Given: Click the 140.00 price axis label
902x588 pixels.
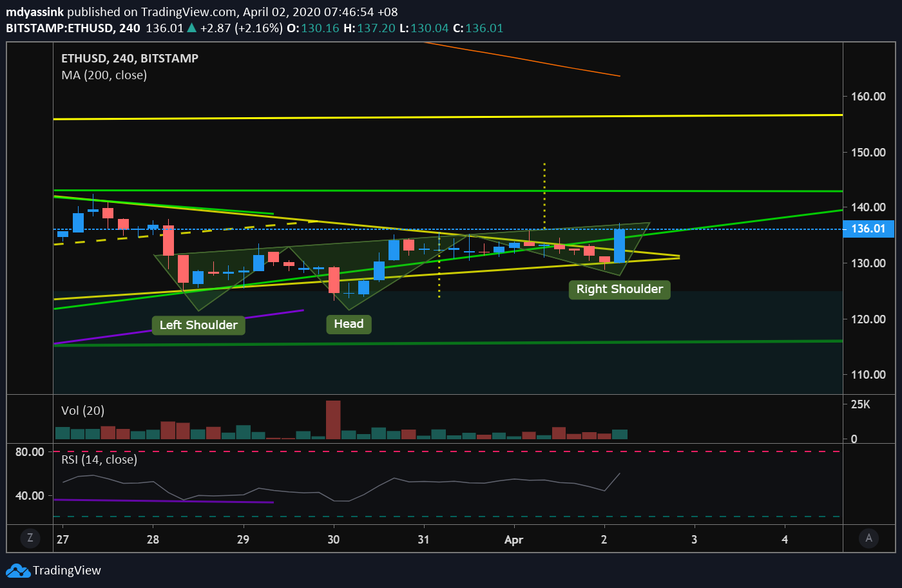Looking at the screenshot, I should (x=868, y=207).
